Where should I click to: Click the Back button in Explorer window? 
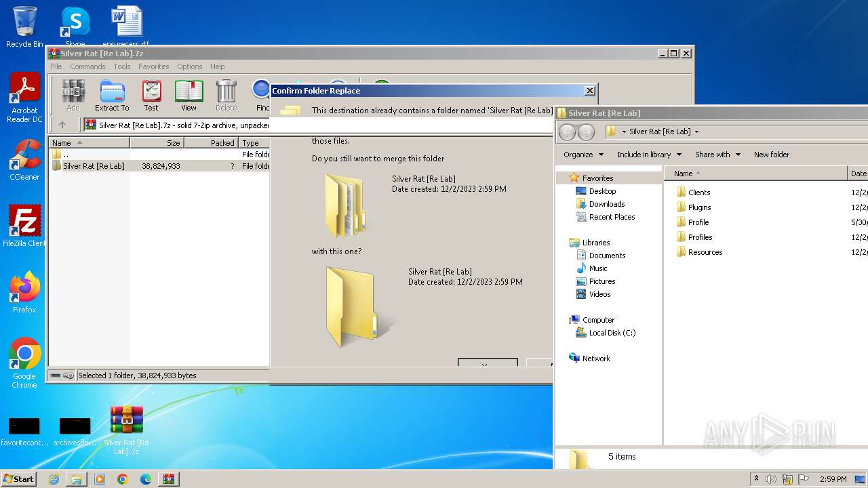568,132
